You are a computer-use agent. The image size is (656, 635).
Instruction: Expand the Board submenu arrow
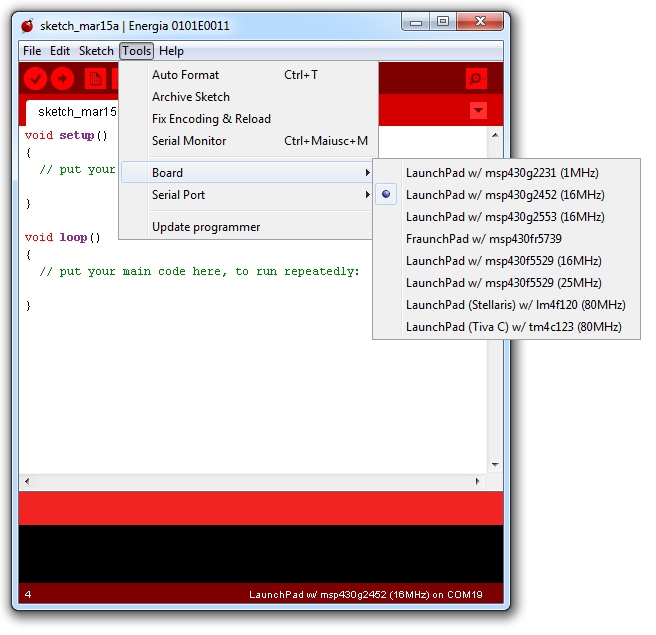click(367, 173)
